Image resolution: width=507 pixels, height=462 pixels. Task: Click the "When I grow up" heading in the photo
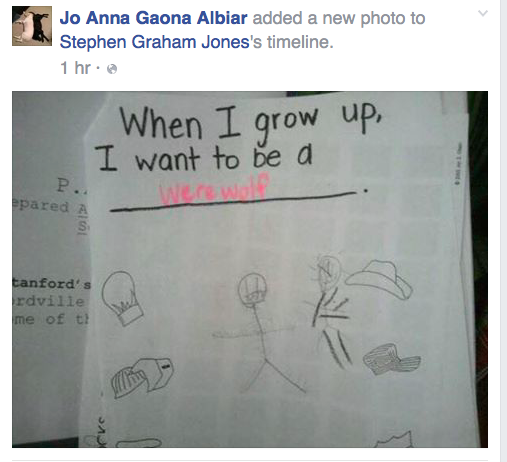[251, 123]
